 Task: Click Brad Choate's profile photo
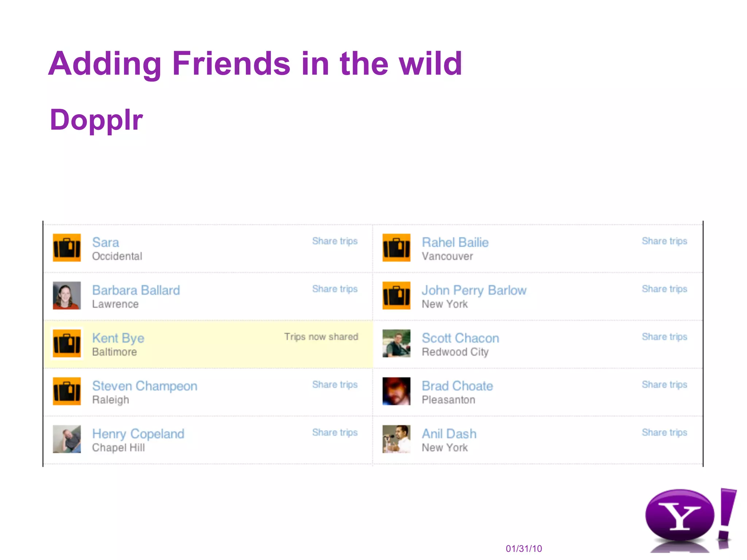click(x=396, y=391)
